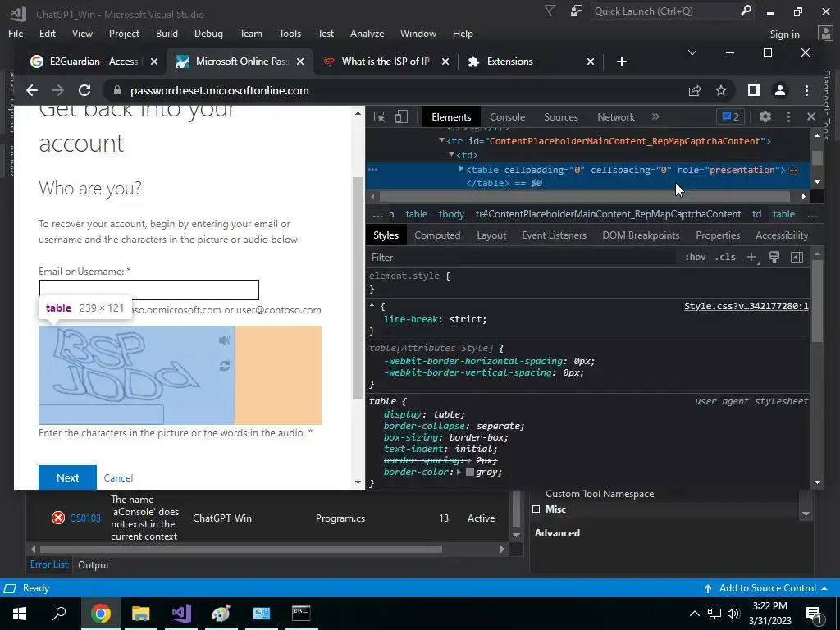Collapse the tr RepMapCaptchaContent node
The height and width of the screenshot is (630, 840).
coord(441,140)
